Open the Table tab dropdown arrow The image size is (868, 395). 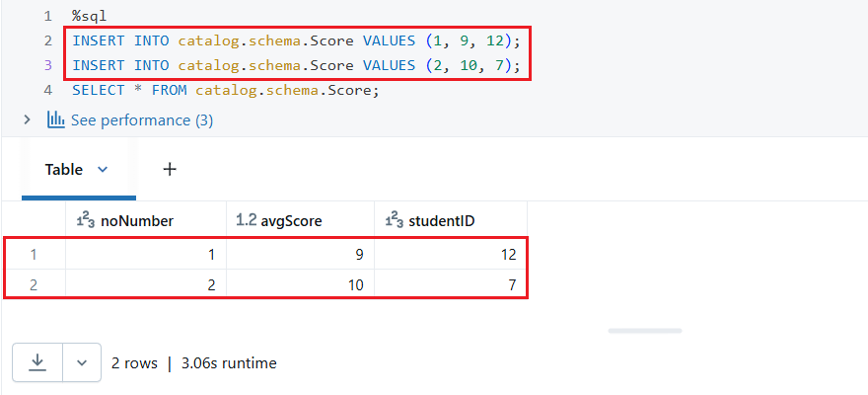pyautogui.click(x=103, y=170)
